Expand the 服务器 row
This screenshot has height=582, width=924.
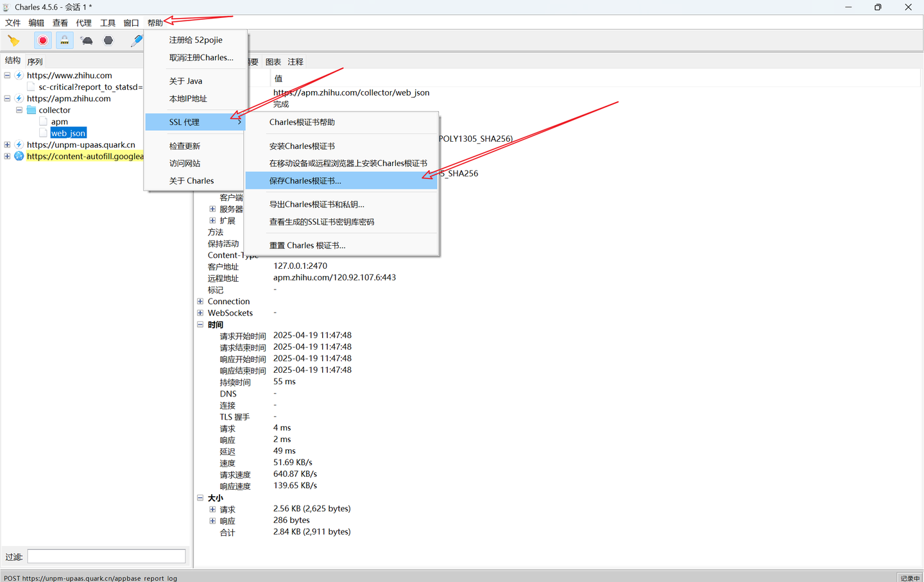(212, 209)
